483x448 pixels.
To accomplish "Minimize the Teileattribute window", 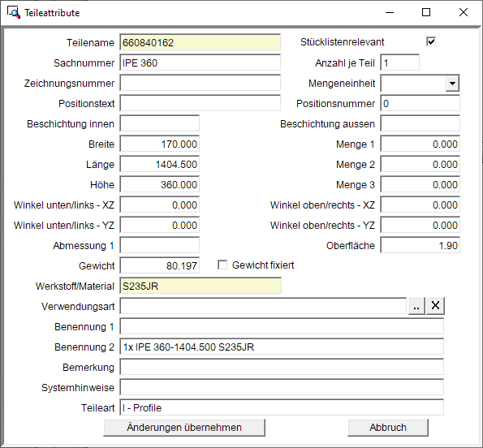I will click(390, 13).
